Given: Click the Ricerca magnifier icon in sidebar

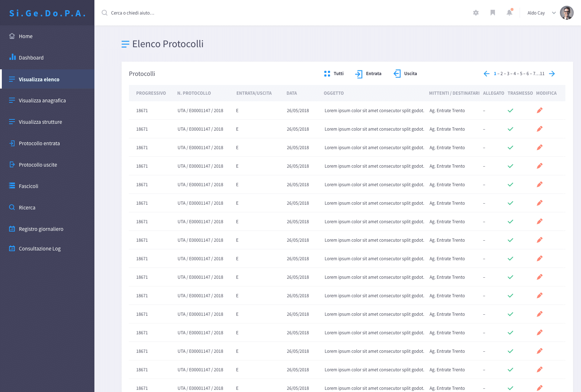Looking at the screenshot, I should pos(12,207).
